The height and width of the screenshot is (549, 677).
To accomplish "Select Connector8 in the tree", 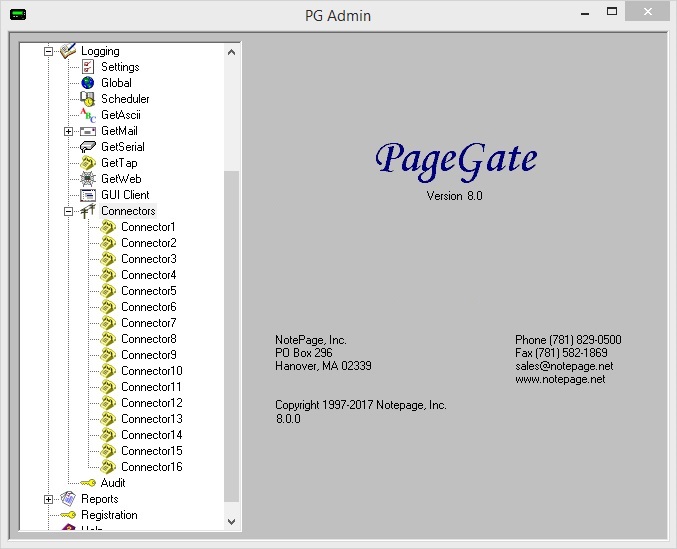I will click(149, 339).
